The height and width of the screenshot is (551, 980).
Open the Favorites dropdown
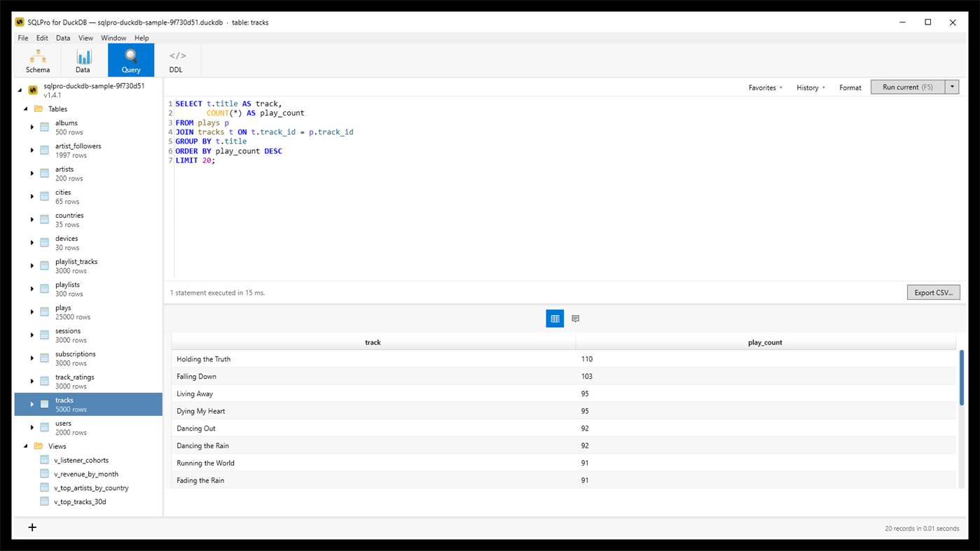(x=765, y=88)
